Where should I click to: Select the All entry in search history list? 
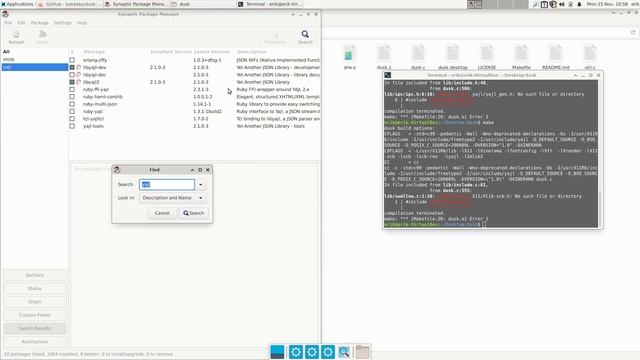coord(34,52)
